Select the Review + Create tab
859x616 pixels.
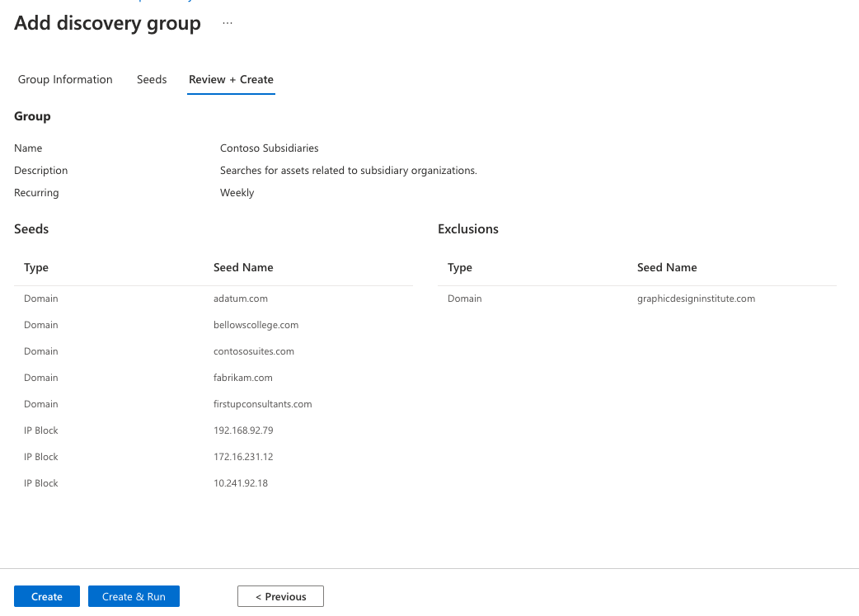point(231,79)
